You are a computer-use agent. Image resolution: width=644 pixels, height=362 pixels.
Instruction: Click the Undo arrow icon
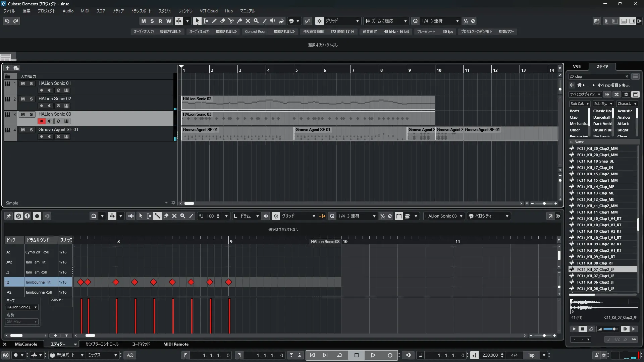click(x=7, y=21)
